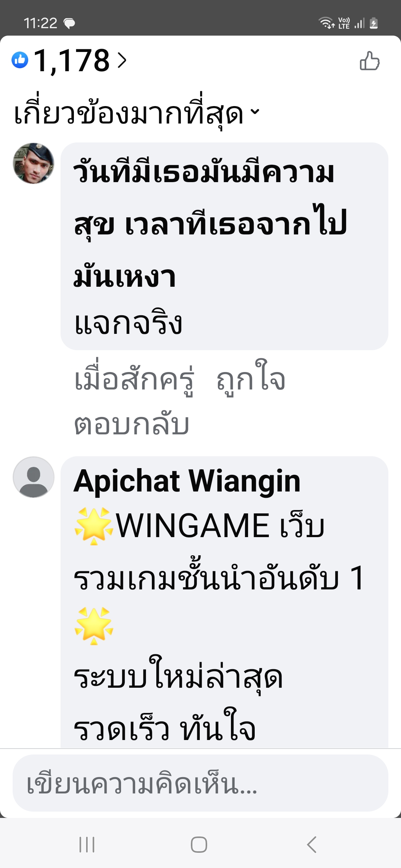Open first commenter's profile picture
This screenshot has width=401, height=868.
click(x=33, y=163)
